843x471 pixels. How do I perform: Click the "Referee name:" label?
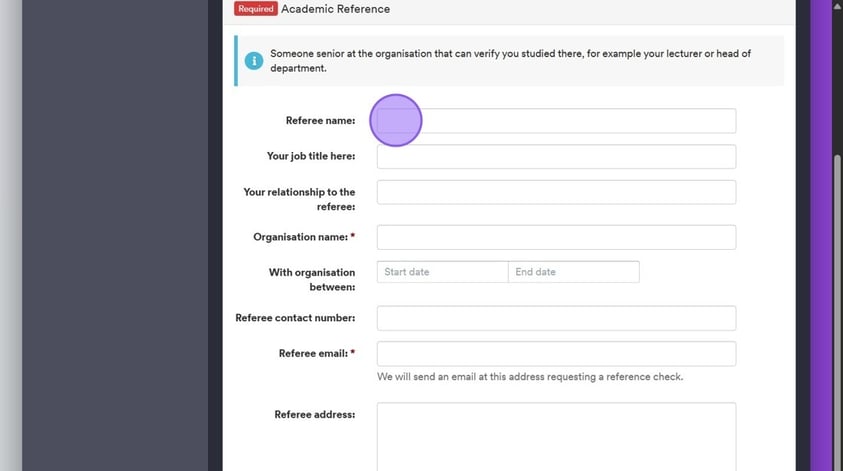point(320,121)
